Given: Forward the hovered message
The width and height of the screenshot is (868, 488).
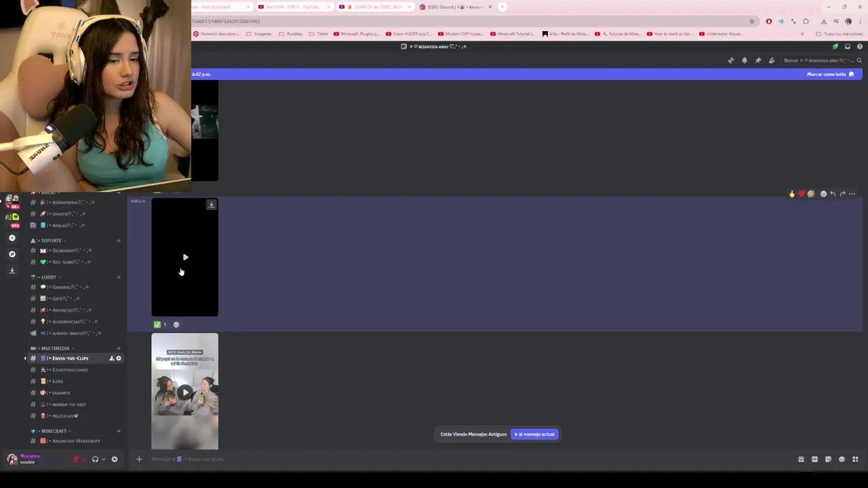Looking at the screenshot, I should [842, 194].
